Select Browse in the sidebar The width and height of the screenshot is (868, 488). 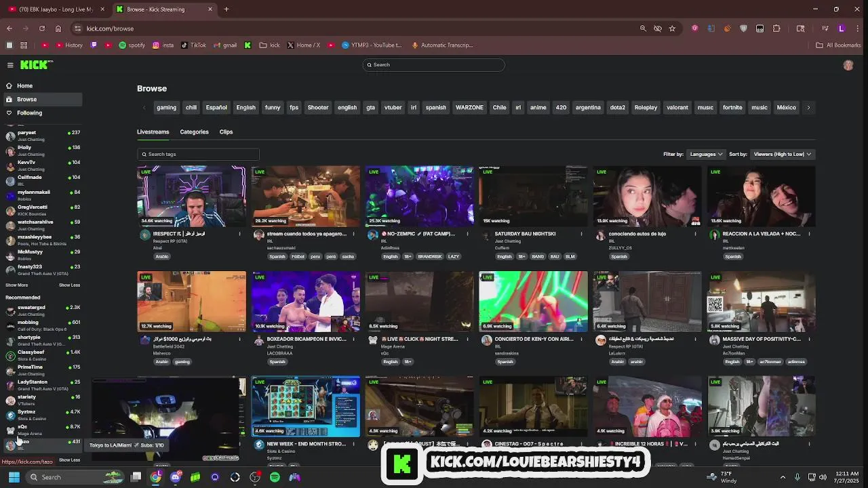coord(41,99)
